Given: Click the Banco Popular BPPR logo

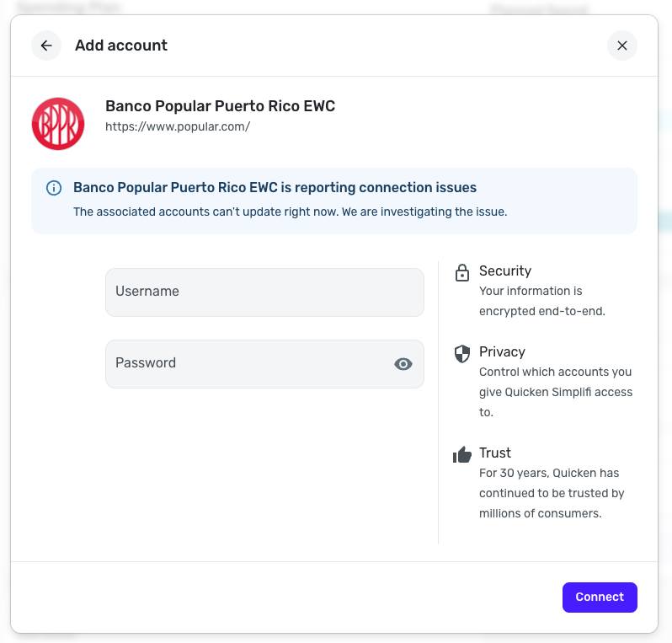Looking at the screenshot, I should point(58,124).
